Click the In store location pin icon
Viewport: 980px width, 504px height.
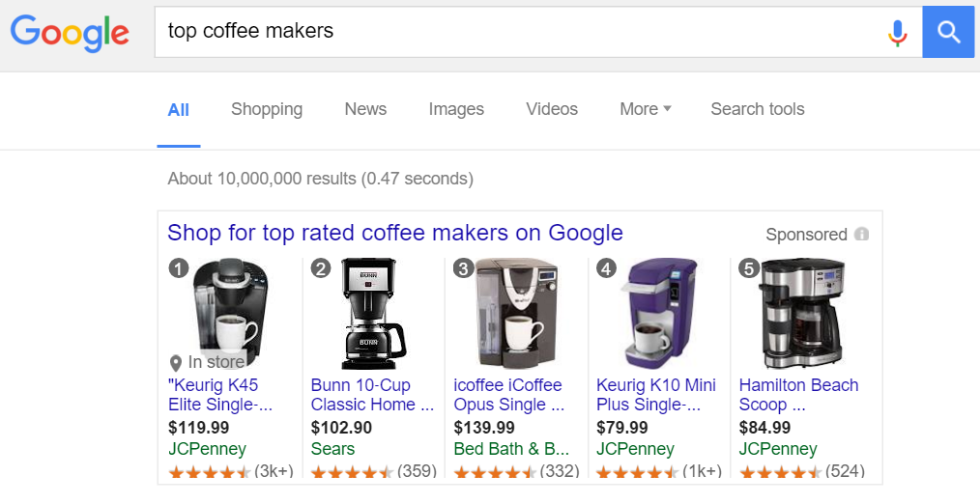[176, 363]
